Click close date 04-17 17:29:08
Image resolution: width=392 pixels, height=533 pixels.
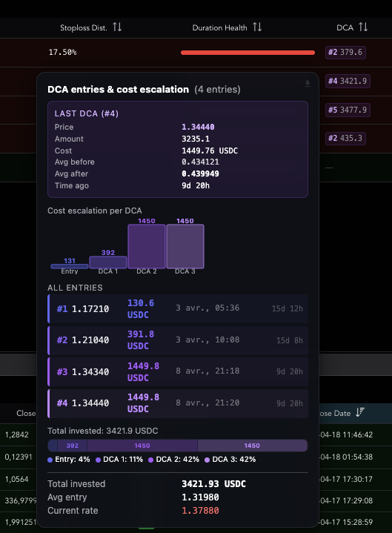(346, 500)
